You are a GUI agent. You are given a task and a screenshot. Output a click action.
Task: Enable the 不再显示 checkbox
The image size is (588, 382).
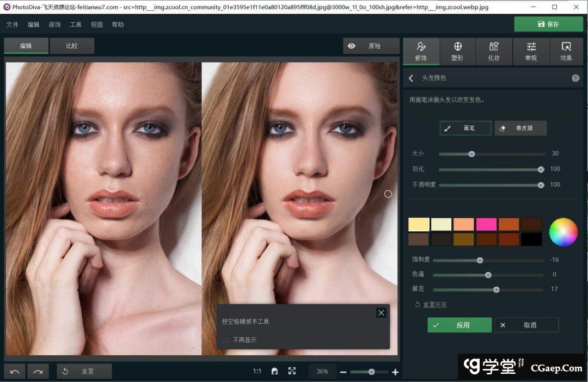click(226, 340)
